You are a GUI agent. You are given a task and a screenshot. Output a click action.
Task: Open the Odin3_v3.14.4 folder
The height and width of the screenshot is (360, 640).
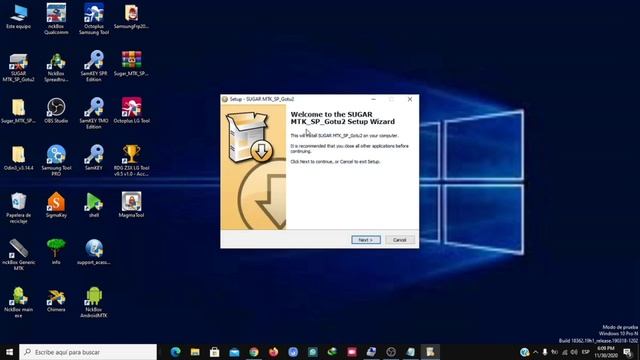pos(18,158)
